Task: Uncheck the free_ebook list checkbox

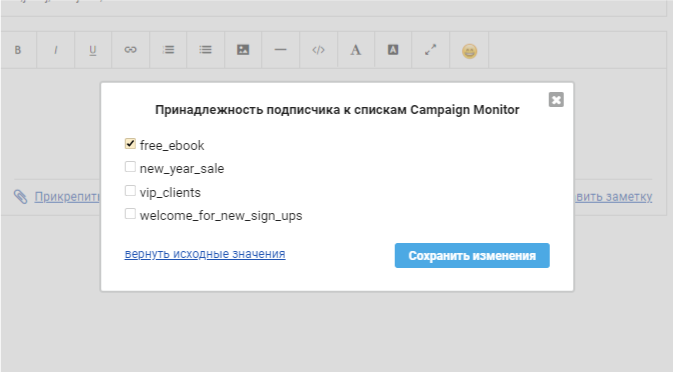Action: pos(130,143)
